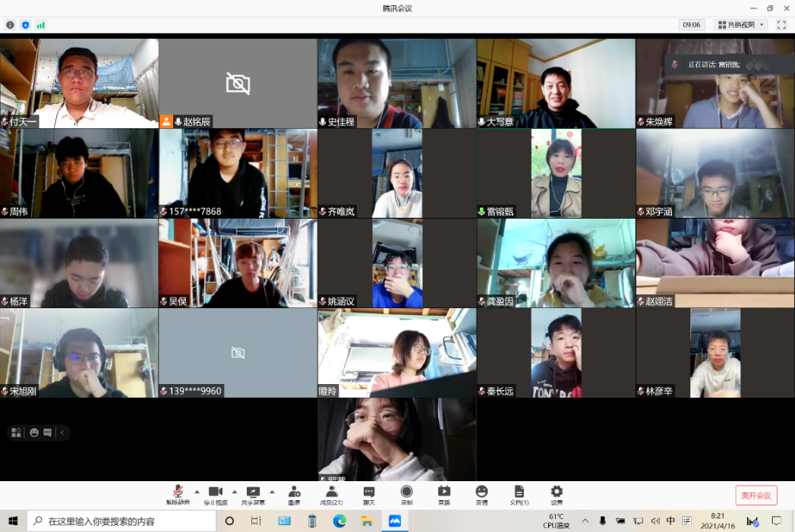Screen dimensions: 795x532
Task: Open Cortana circle on the taskbar
Action: click(229, 521)
